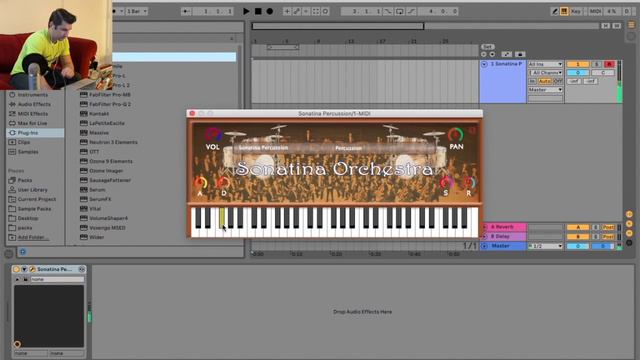The width and height of the screenshot is (640, 360).
Task: Select the OTT plug-in
Action: coord(94,151)
